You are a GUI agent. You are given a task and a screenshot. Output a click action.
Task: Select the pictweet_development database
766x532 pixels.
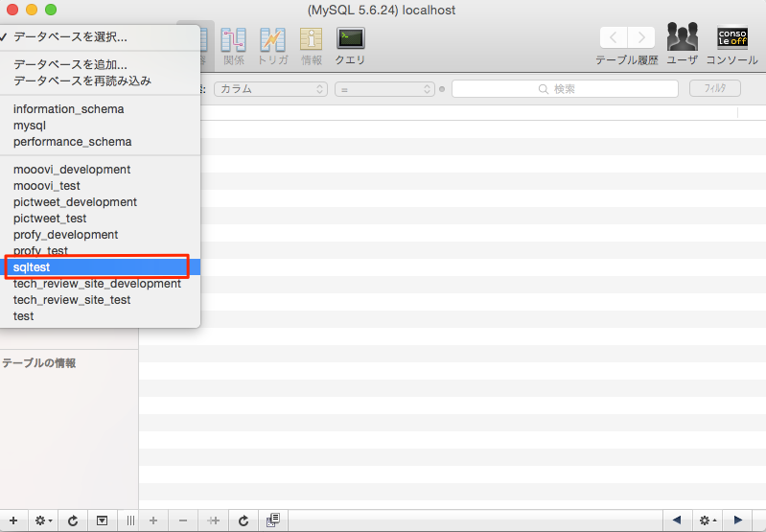click(x=75, y=202)
